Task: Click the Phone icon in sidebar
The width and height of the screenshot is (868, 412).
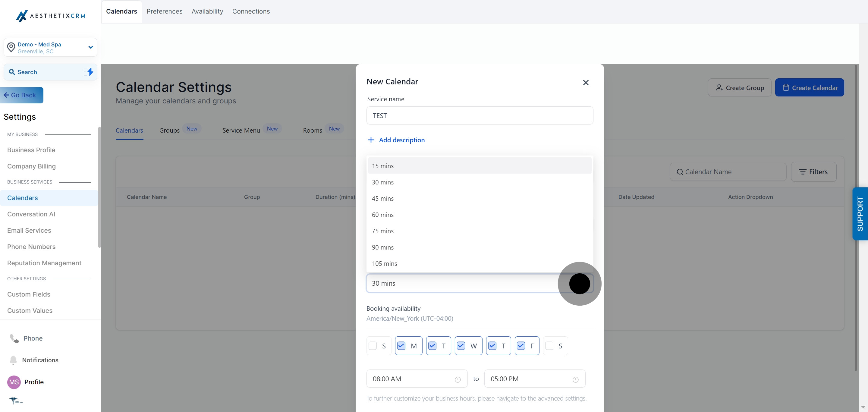Action: click(x=14, y=338)
